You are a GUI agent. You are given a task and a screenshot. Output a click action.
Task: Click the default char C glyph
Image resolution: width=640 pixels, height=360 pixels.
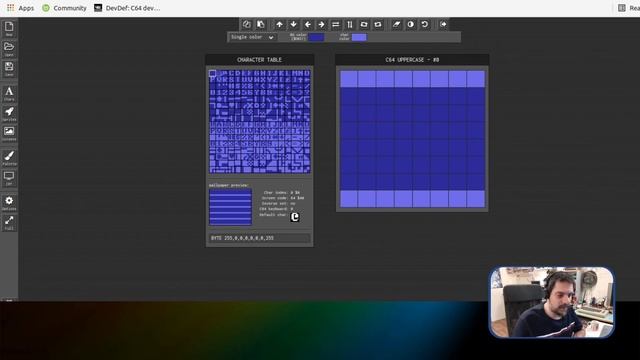(x=295, y=217)
